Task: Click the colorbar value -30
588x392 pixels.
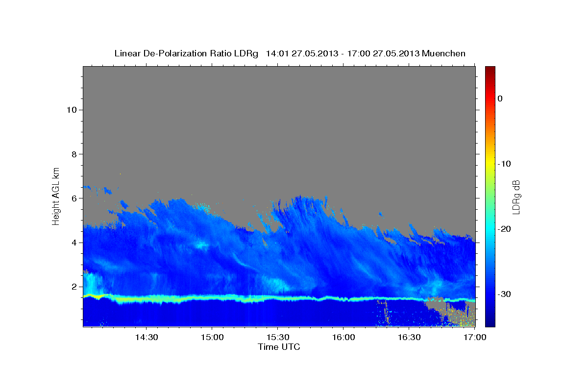Action: pyautogui.click(x=504, y=294)
